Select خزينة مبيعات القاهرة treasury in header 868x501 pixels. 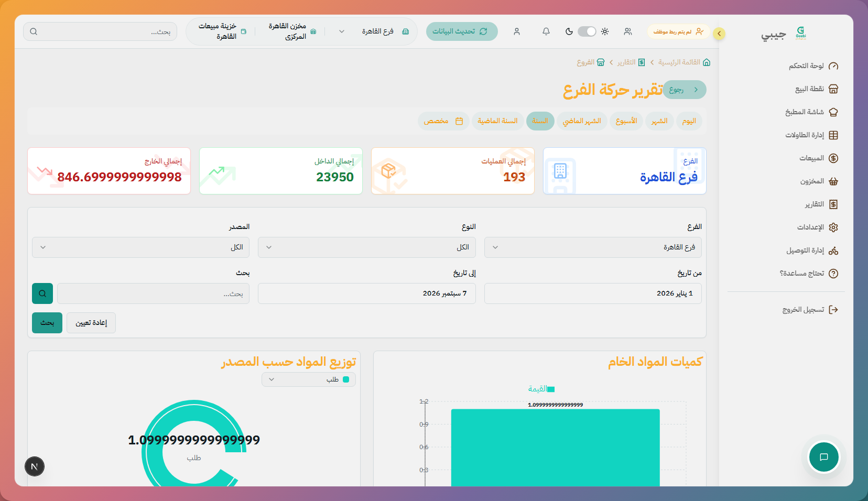coord(222,31)
